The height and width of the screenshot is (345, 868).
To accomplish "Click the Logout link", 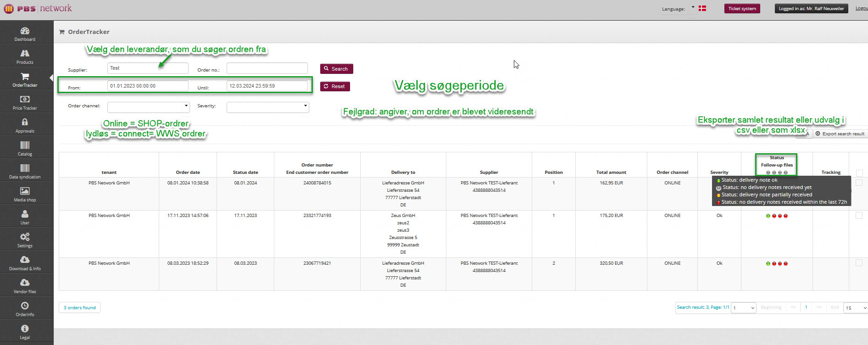I will [x=862, y=8].
